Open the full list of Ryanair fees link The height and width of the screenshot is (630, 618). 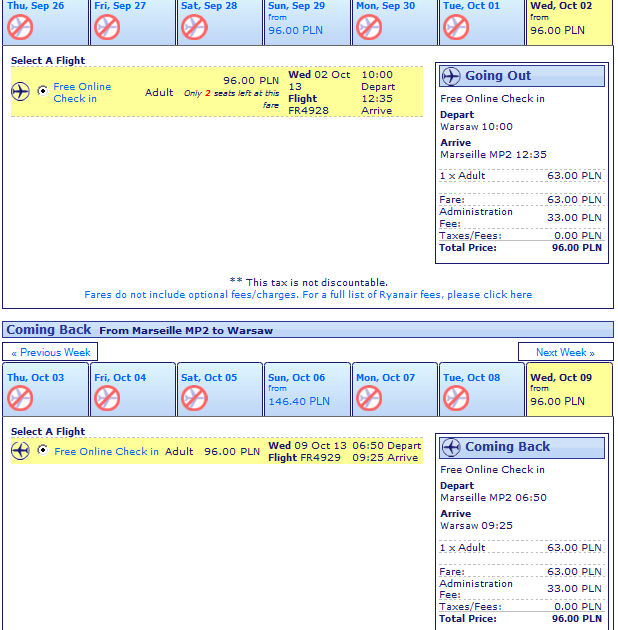coord(308,295)
